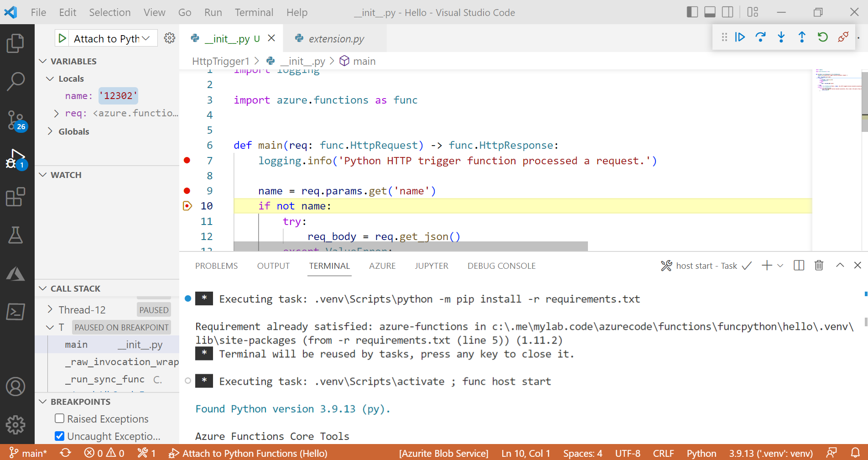Open the Run and Debug view

(16, 159)
